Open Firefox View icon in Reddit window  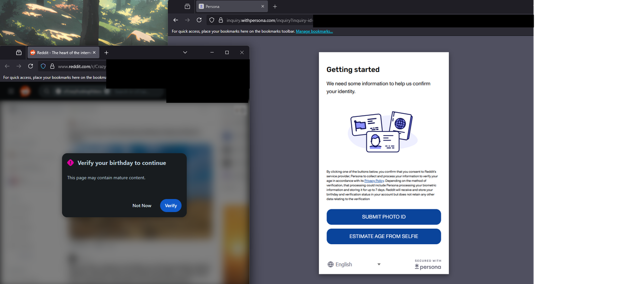(x=19, y=52)
